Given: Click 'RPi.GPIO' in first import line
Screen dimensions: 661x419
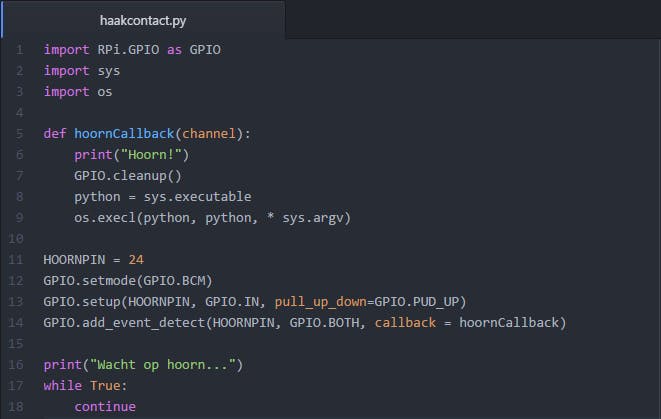Looking at the screenshot, I should (x=129, y=50).
